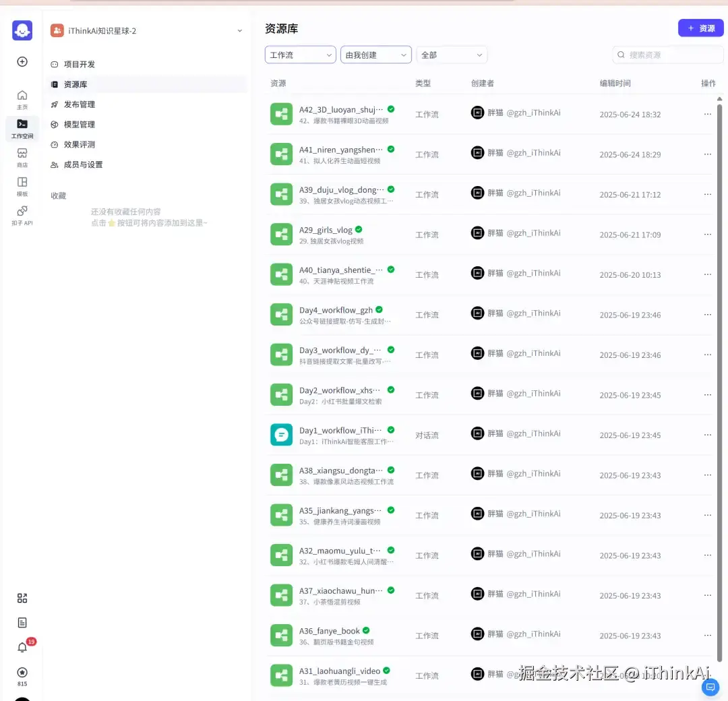The height and width of the screenshot is (701, 728).
Task: Click published checkmark beside A29_girls_vlog
Action: 359,229
